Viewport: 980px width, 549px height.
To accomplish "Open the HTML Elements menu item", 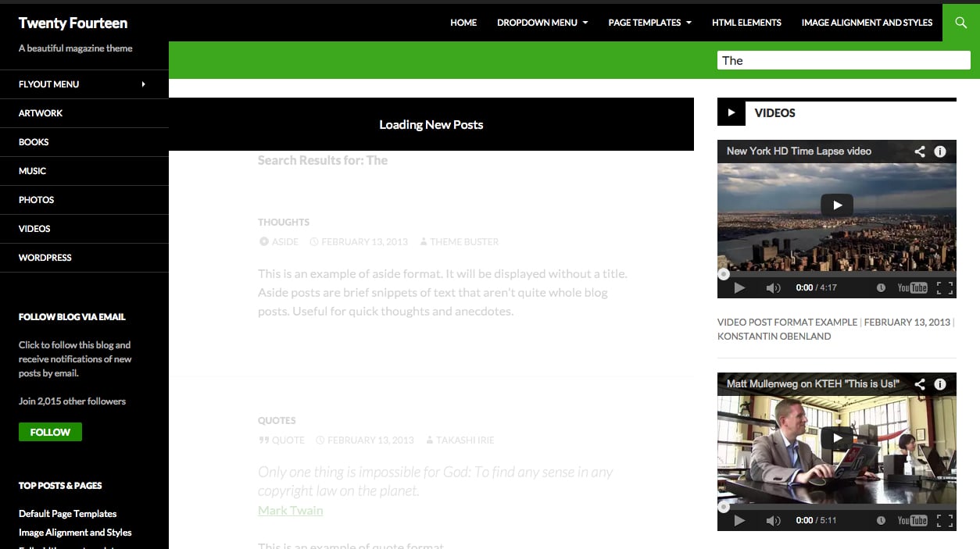I will coord(746,23).
